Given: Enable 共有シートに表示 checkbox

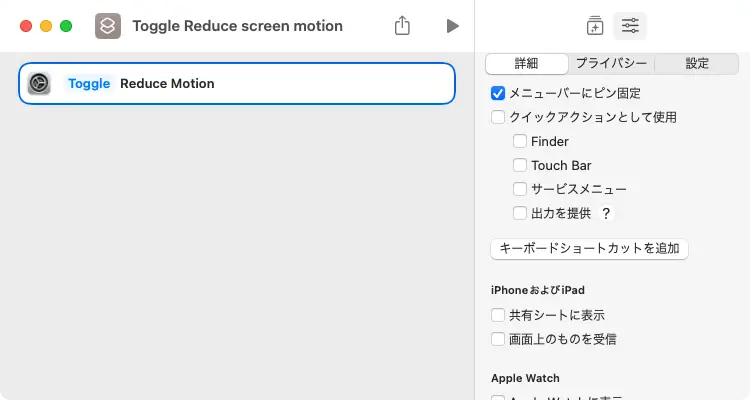Looking at the screenshot, I should (x=498, y=315).
